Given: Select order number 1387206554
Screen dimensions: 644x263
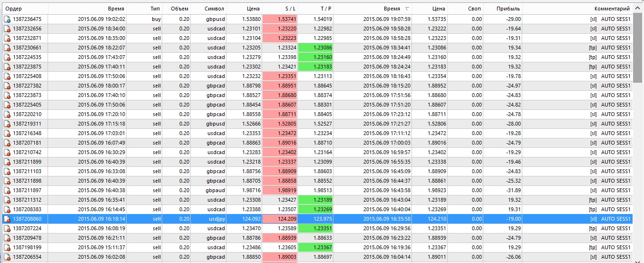Looking at the screenshot, I should coord(27,257).
